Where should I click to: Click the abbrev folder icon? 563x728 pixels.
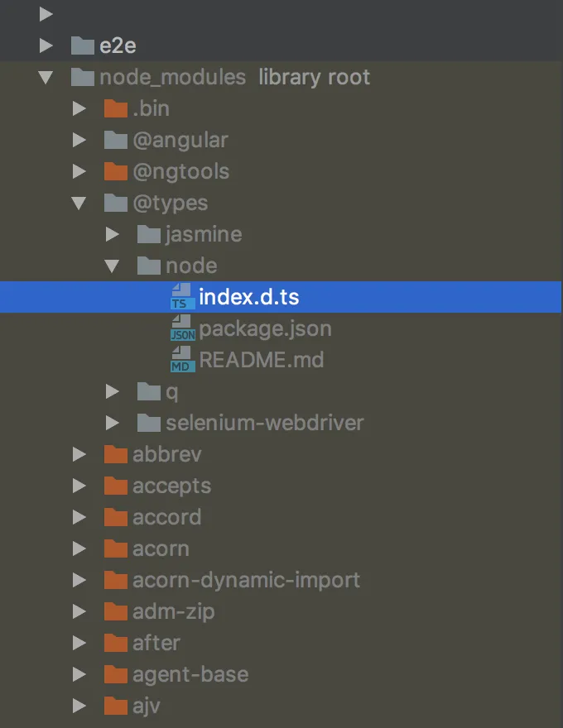point(116,454)
